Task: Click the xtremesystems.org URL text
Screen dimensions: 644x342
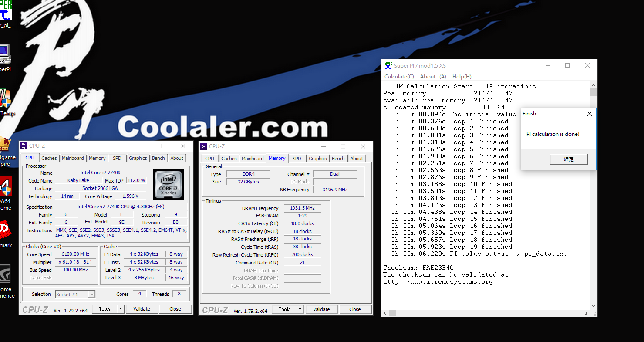Action: point(440,281)
